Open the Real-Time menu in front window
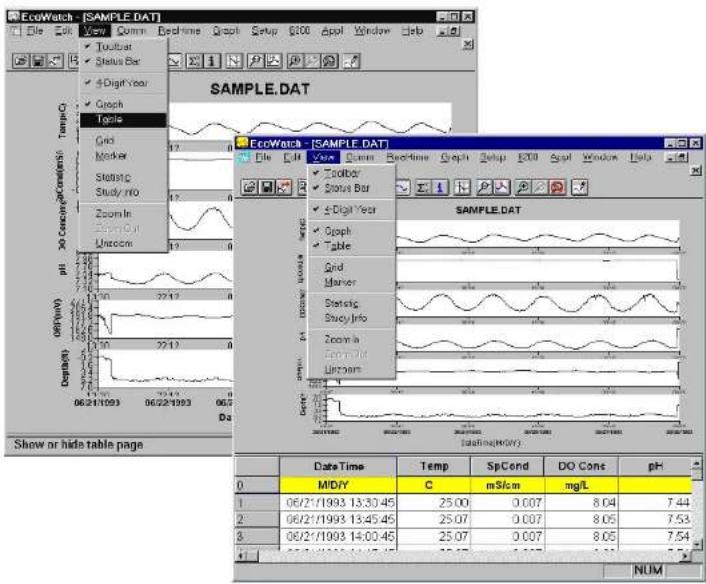 [x=407, y=157]
